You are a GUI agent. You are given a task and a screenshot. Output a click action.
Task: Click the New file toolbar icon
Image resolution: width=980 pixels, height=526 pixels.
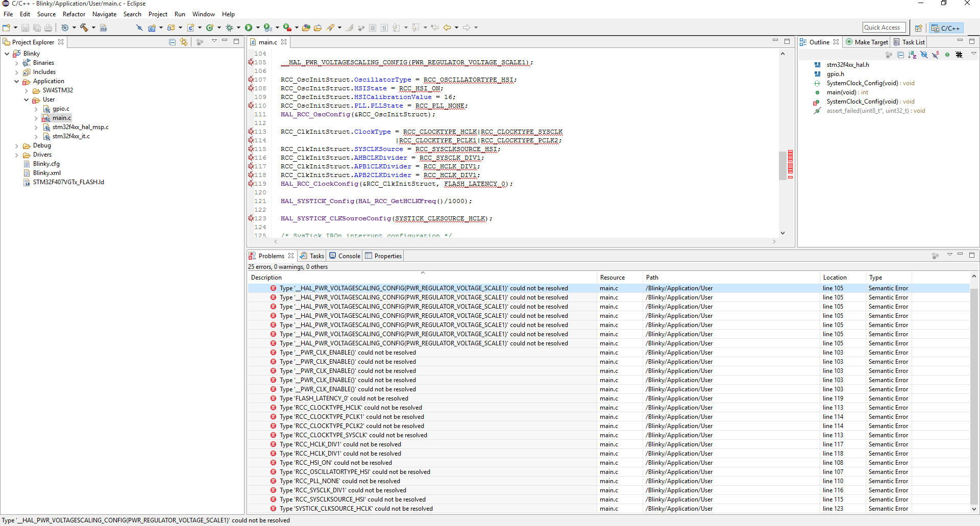pyautogui.click(x=7, y=28)
